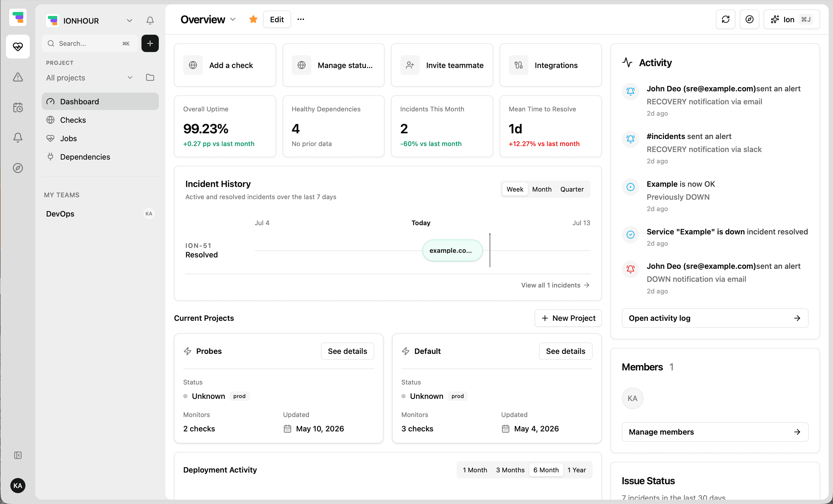833x504 pixels.
Task: Click the calendar icon beside May 4, 2026
Action: click(x=505, y=429)
